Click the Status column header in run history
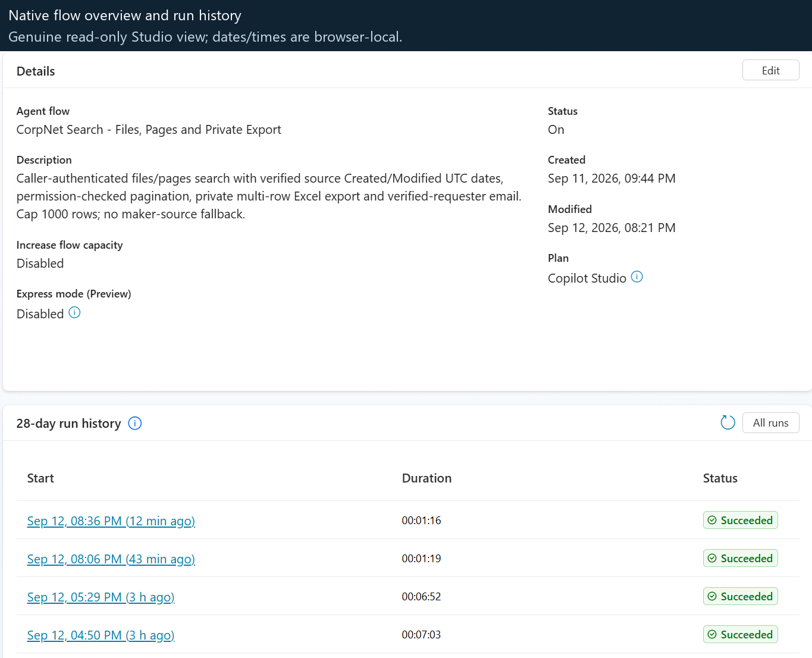The image size is (812, 658). pos(720,478)
